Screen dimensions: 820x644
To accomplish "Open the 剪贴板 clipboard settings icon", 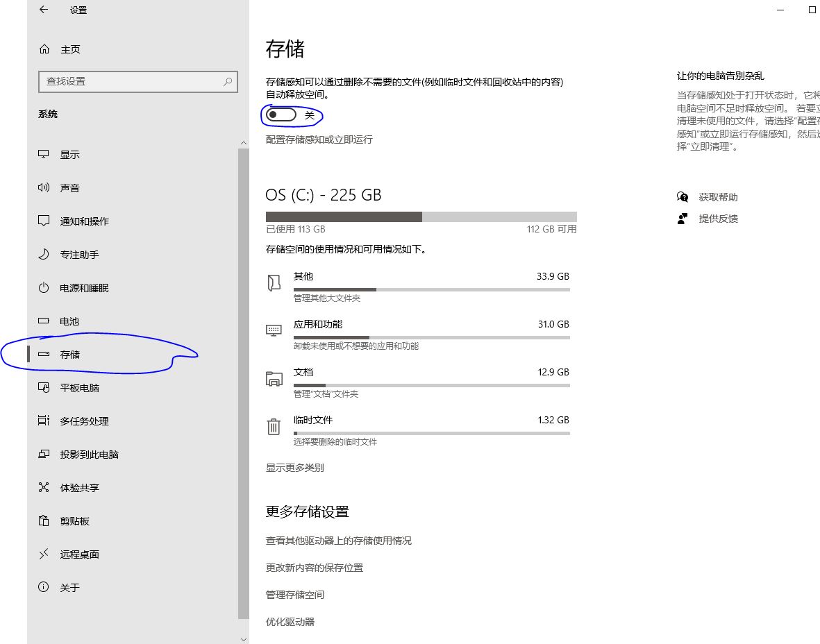I will point(43,520).
